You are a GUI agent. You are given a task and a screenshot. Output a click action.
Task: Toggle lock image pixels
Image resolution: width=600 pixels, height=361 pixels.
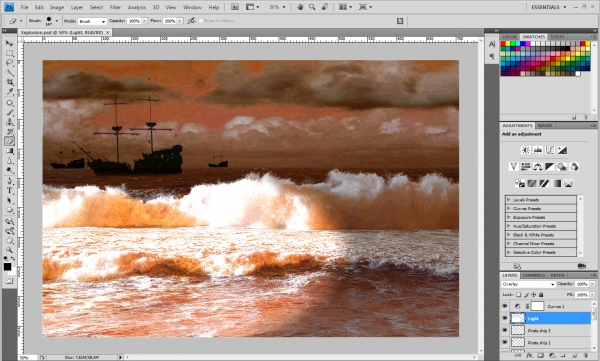(526, 295)
